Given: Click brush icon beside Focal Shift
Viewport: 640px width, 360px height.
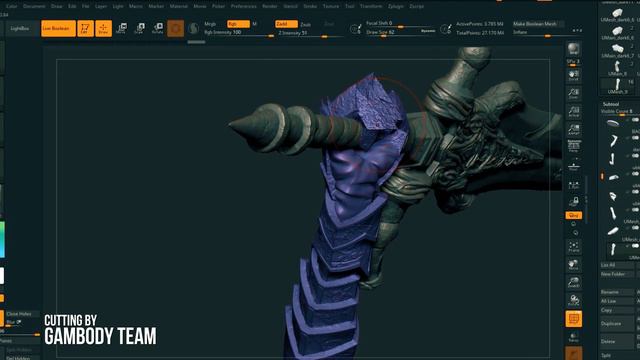Looking at the screenshot, I should pos(356,29).
